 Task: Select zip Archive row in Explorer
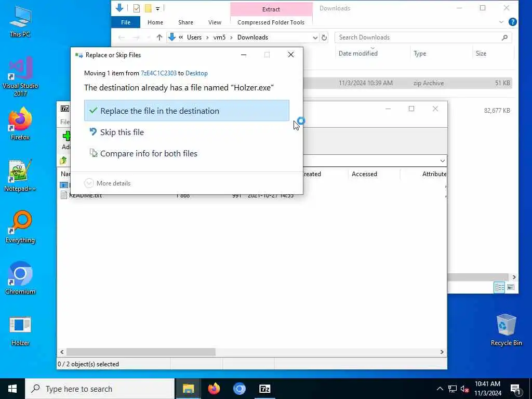407,83
